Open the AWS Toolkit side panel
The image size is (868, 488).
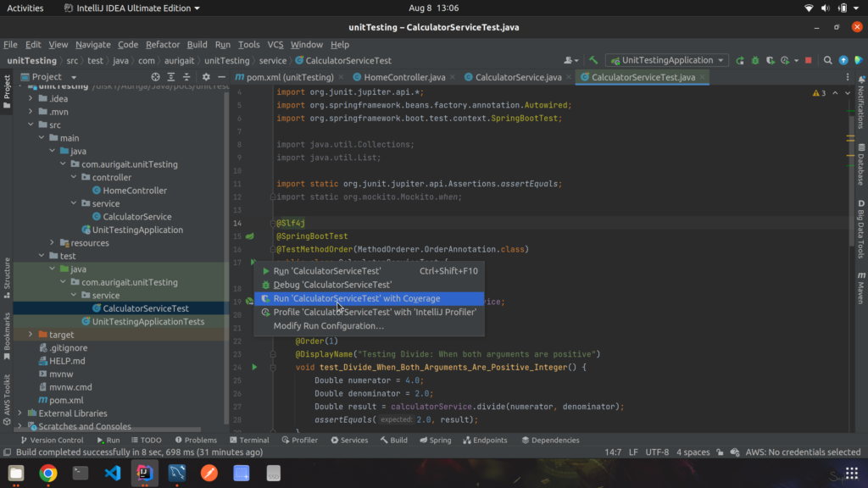coord(7,400)
